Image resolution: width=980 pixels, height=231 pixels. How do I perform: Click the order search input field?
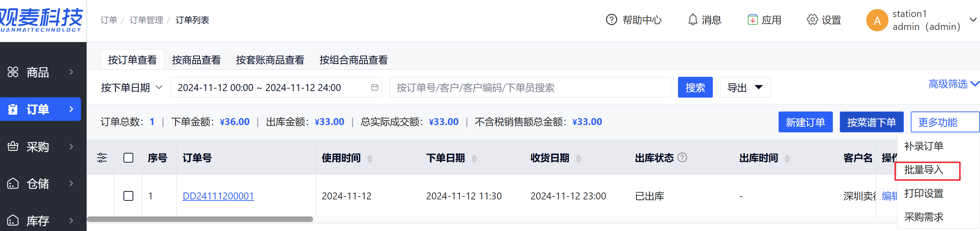(529, 88)
